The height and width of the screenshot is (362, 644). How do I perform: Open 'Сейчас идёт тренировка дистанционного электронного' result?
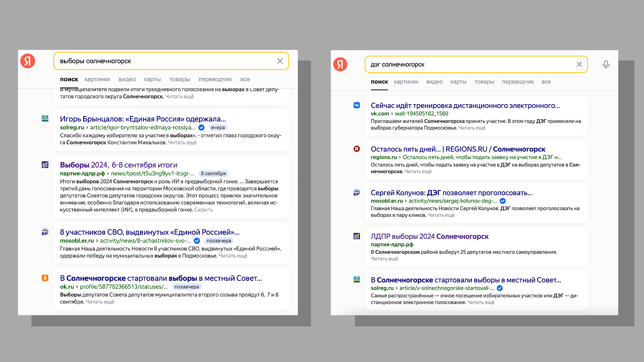[465, 106]
